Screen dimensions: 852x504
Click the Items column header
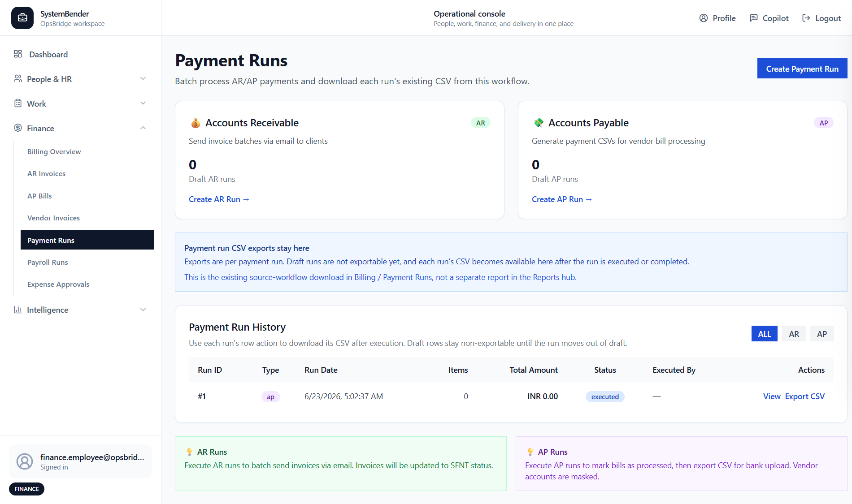(x=458, y=370)
